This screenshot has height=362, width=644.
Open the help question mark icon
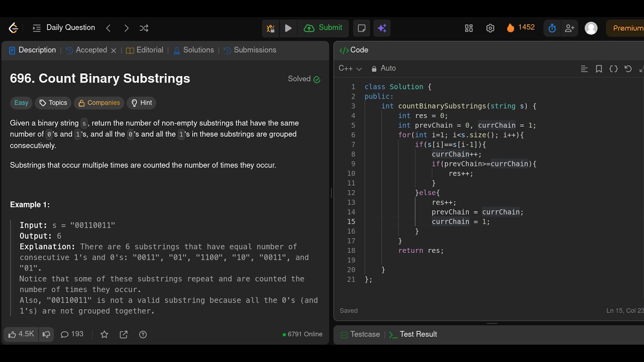pos(143,334)
